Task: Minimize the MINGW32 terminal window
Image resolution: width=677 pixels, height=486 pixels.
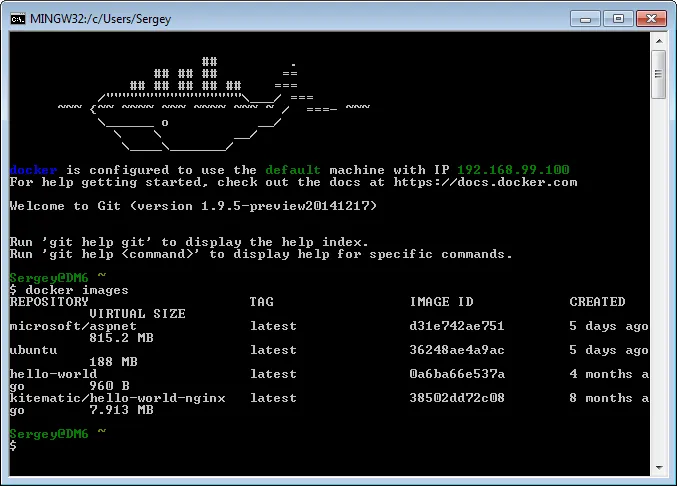Action: point(585,19)
